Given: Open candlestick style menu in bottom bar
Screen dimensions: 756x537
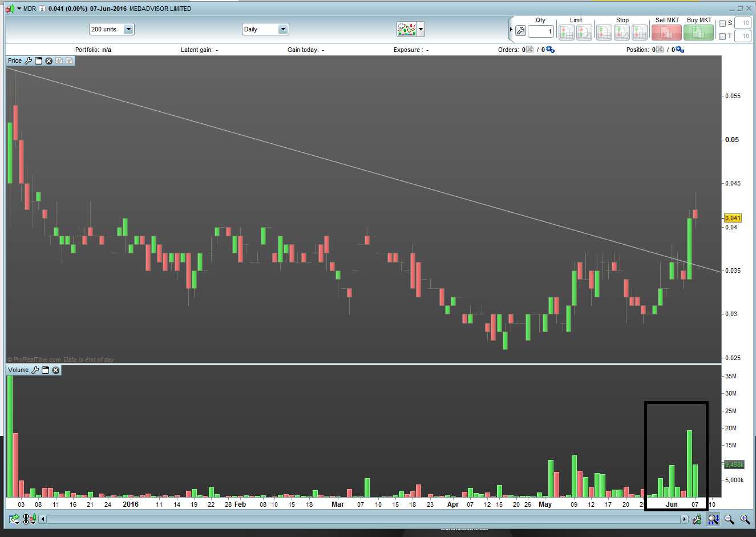Looking at the screenshot, I should point(33,518).
